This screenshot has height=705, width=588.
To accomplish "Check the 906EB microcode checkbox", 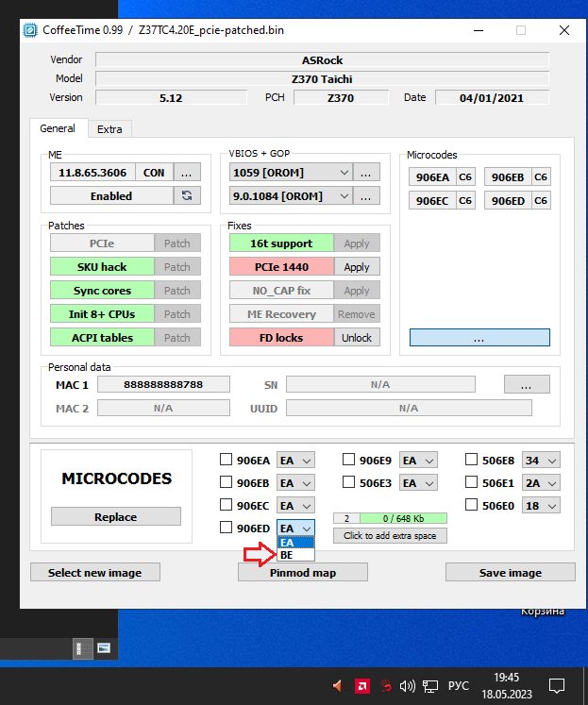I will [x=226, y=482].
